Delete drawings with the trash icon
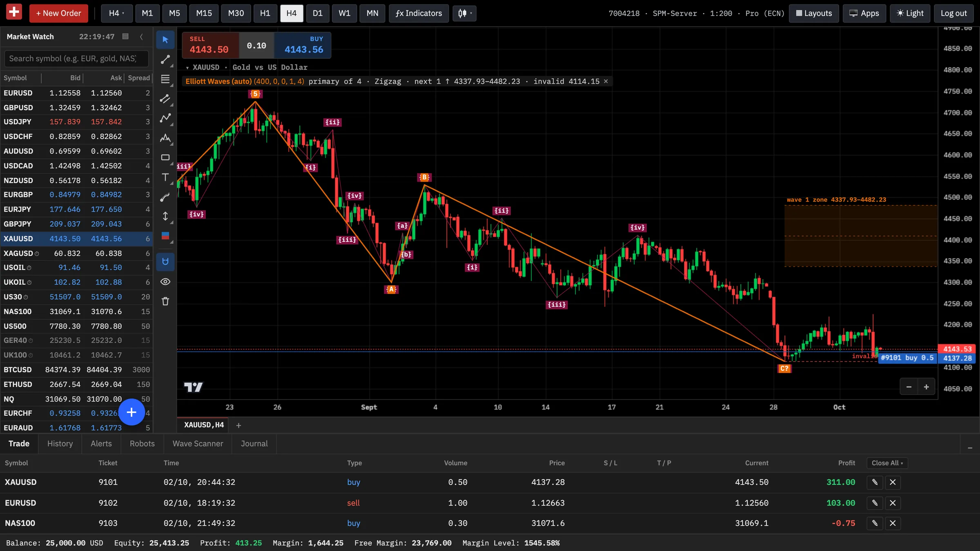The width and height of the screenshot is (980, 551). click(x=165, y=301)
